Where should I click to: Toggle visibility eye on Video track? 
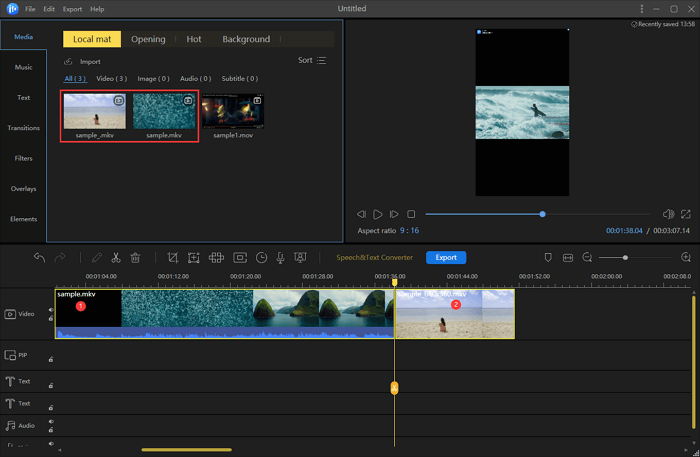pos(51,309)
